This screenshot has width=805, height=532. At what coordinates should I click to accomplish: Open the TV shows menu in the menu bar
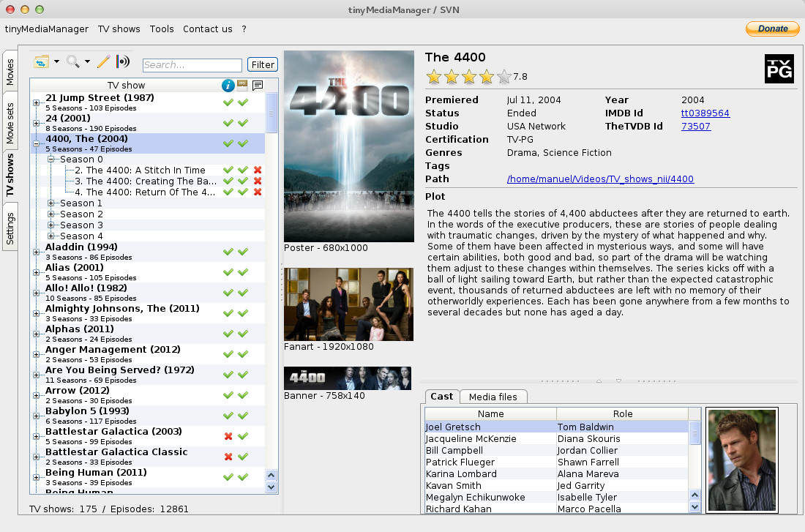119,29
